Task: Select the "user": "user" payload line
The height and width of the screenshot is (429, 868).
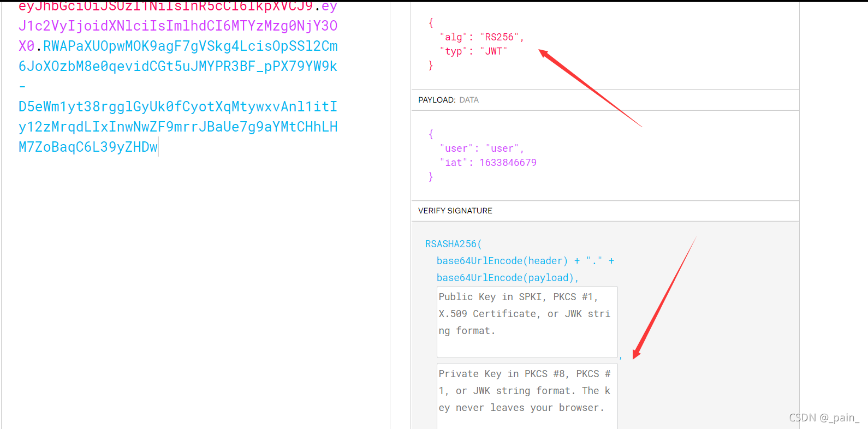Action: [481, 148]
